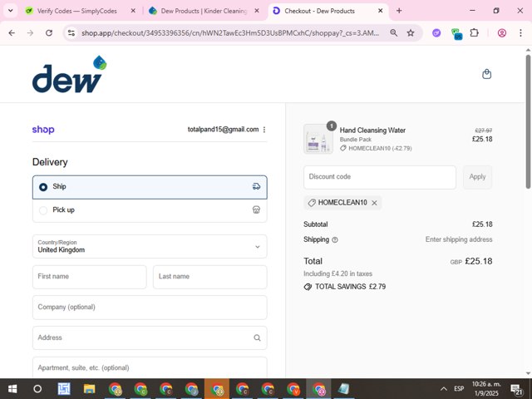This screenshot has height=399, width=532.
Task: Click the Address field
Action: 150,338
